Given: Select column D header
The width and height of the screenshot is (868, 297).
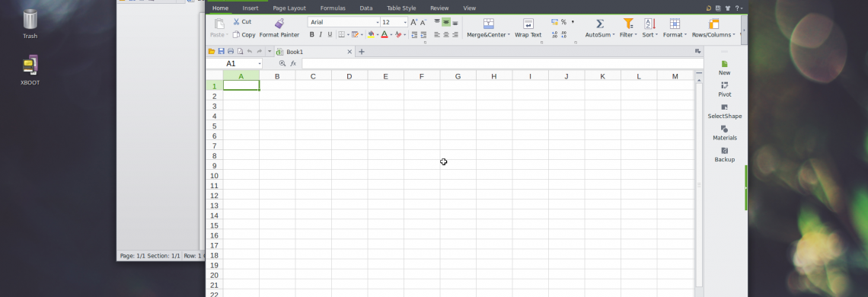Looking at the screenshot, I should coord(349,76).
